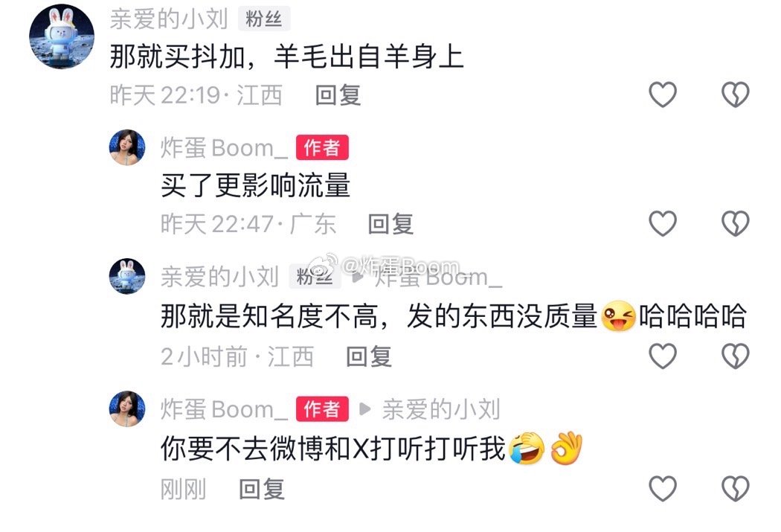
Task: Like the 去微博和X打听 reply
Action: (663, 488)
